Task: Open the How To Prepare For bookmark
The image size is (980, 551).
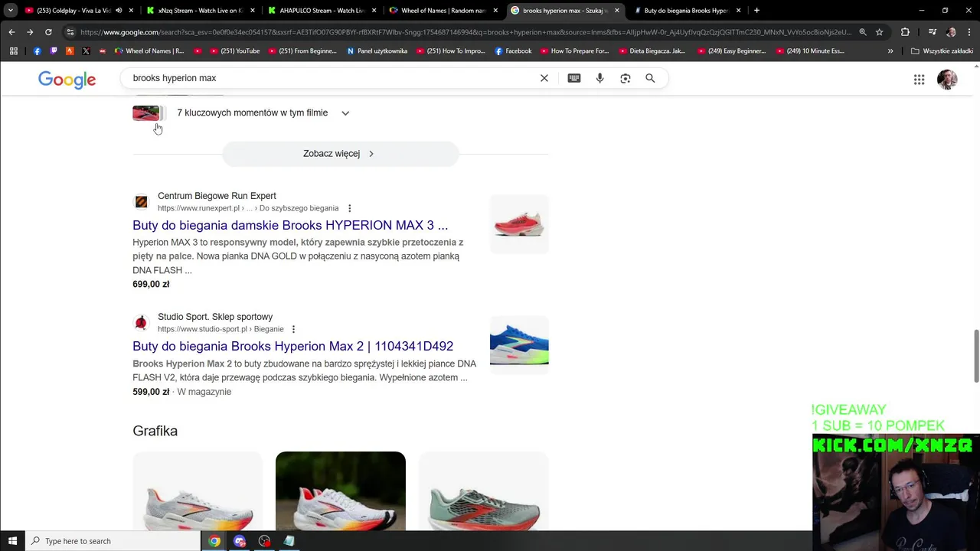Action: click(x=573, y=51)
